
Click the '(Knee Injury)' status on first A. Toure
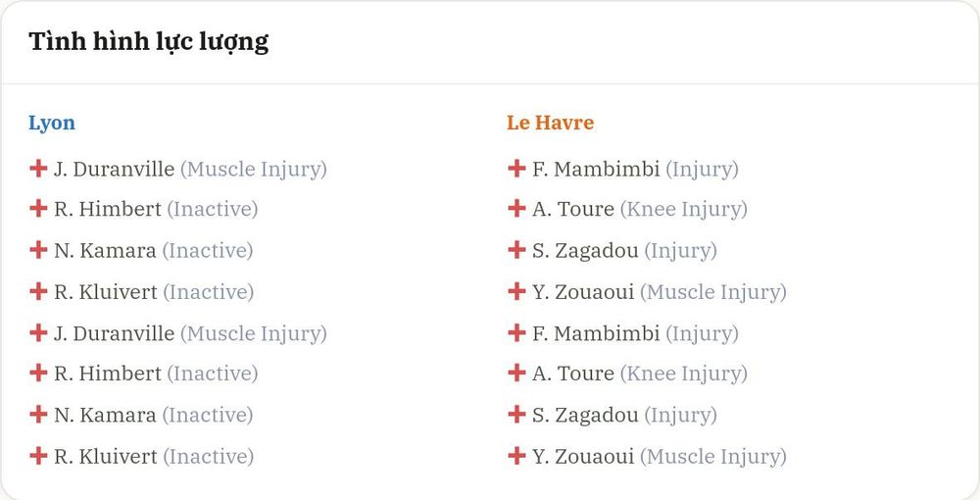coord(684,210)
